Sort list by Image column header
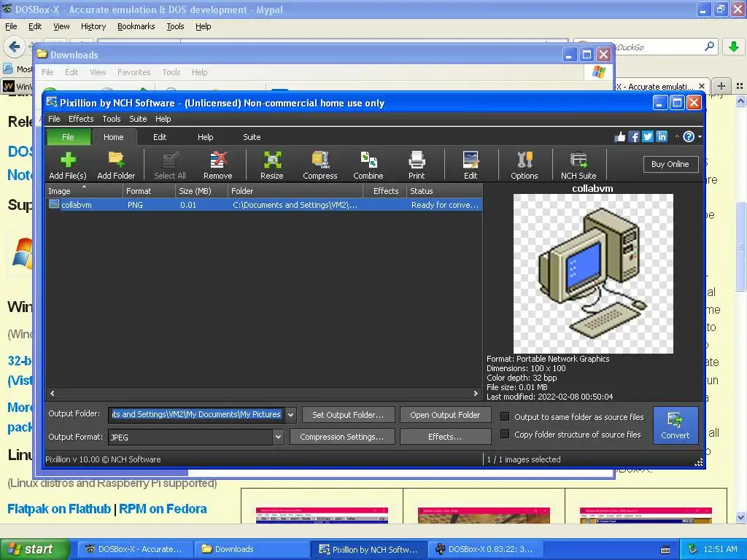Viewport: 747px width, 560px height. pos(85,191)
